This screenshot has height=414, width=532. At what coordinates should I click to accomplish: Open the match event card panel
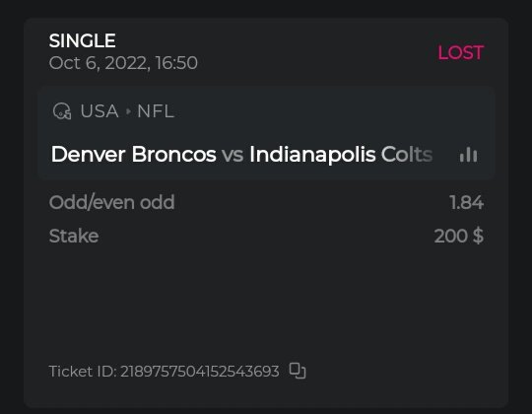coord(266,133)
